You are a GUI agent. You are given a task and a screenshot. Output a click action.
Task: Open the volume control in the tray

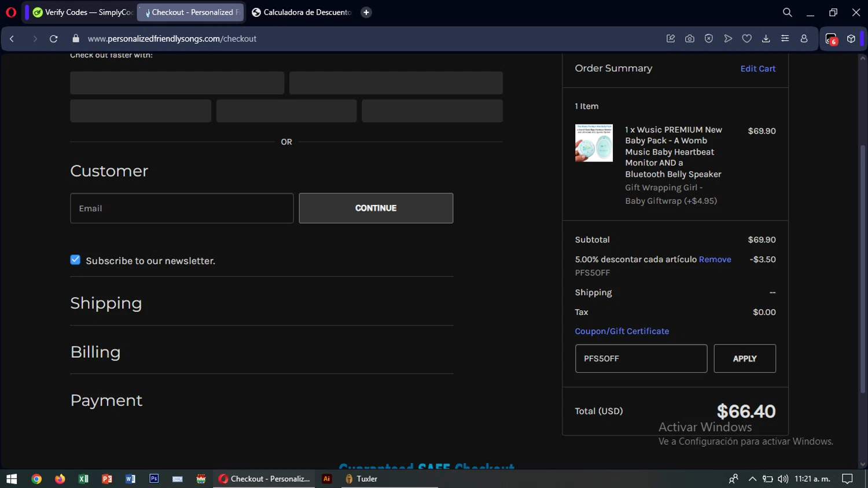[783, 479]
